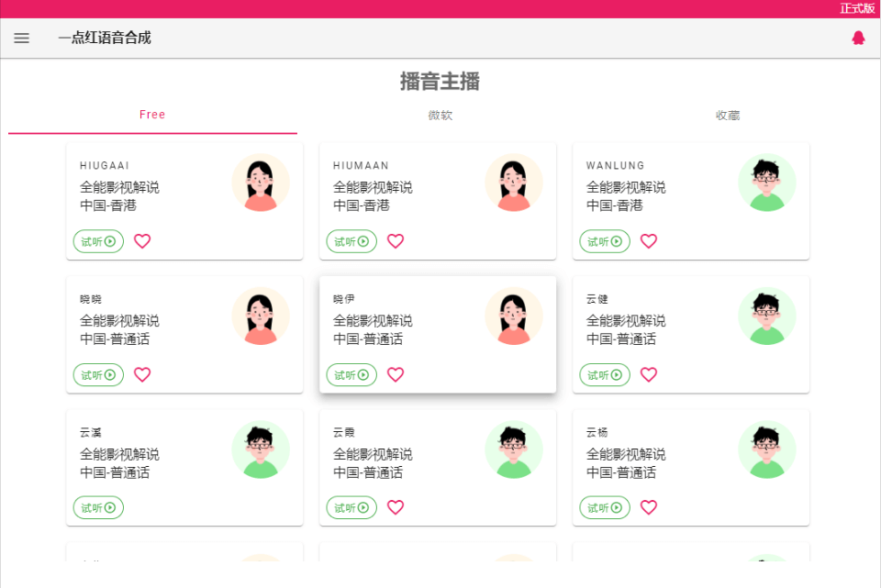The width and height of the screenshot is (881, 588).
Task: Click the play icon in 云健's audition button
Action: [615, 374]
